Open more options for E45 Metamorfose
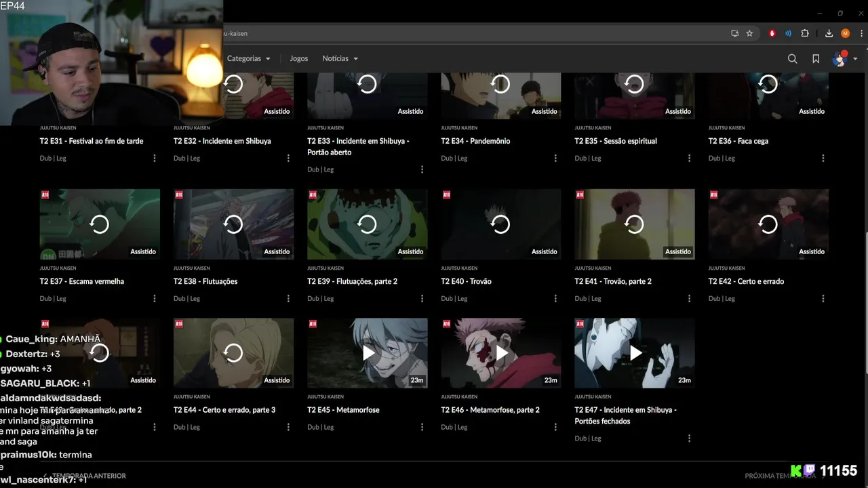The width and height of the screenshot is (868, 488). point(422,427)
